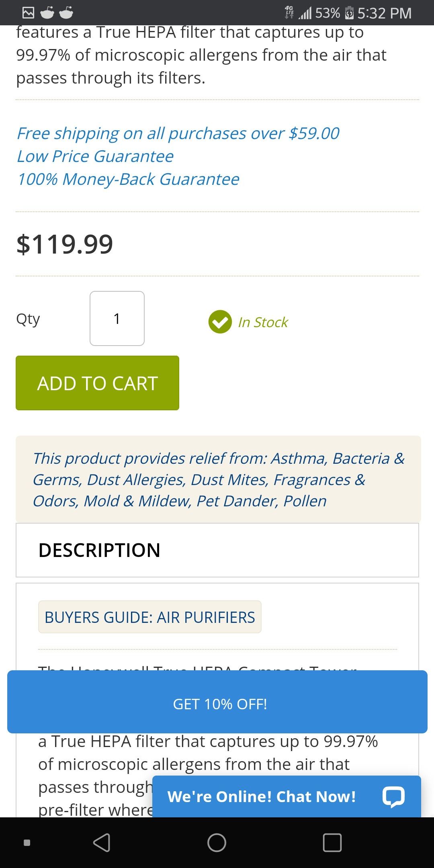Screen dimensions: 434x868
Task: Open Buyers Guide: Air Purifiers link
Action: coord(150,617)
